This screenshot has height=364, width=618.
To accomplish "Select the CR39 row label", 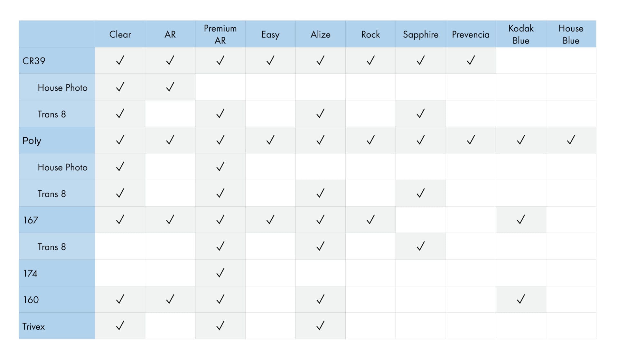I will (34, 61).
